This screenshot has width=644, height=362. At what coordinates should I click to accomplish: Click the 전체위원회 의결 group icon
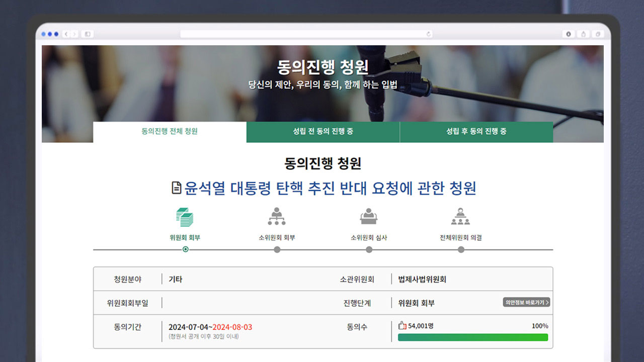click(x=460, y=216)
